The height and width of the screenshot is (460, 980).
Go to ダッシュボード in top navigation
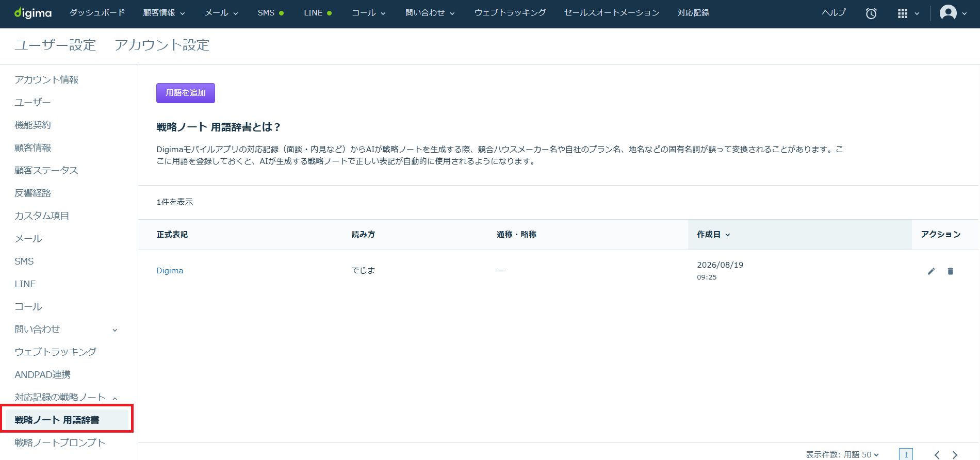(x=97, y=13)
